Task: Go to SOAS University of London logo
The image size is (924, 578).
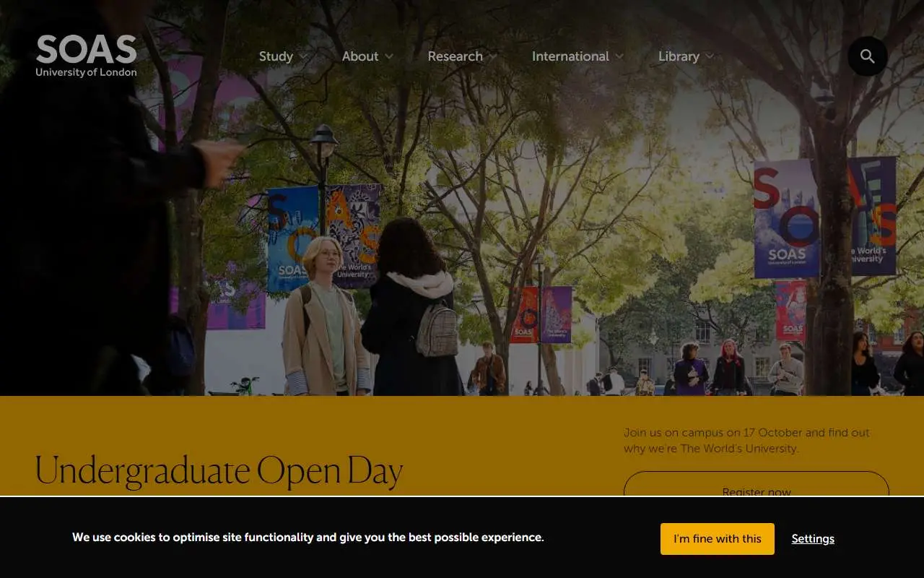Action: [x=86, y=56]
